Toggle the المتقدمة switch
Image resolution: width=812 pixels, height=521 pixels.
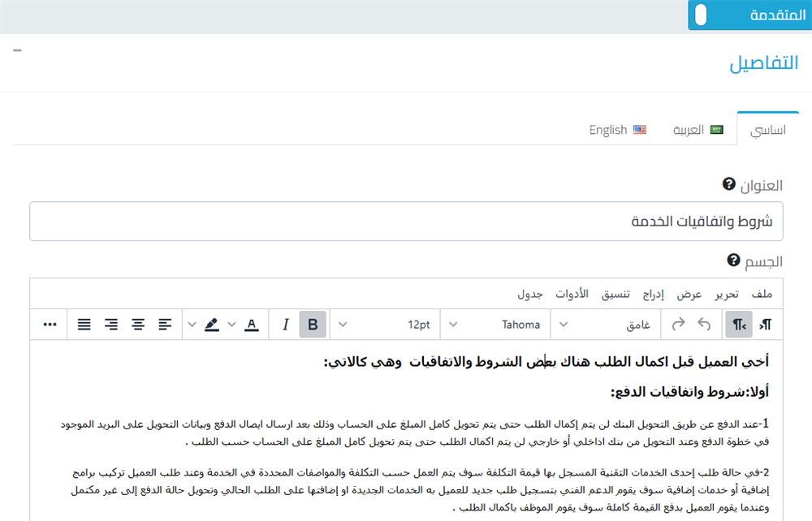tap(702, 15)
